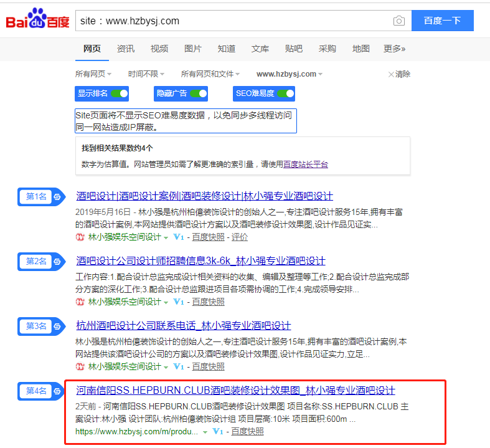Switch to the 采购 tab

point(327,49)
